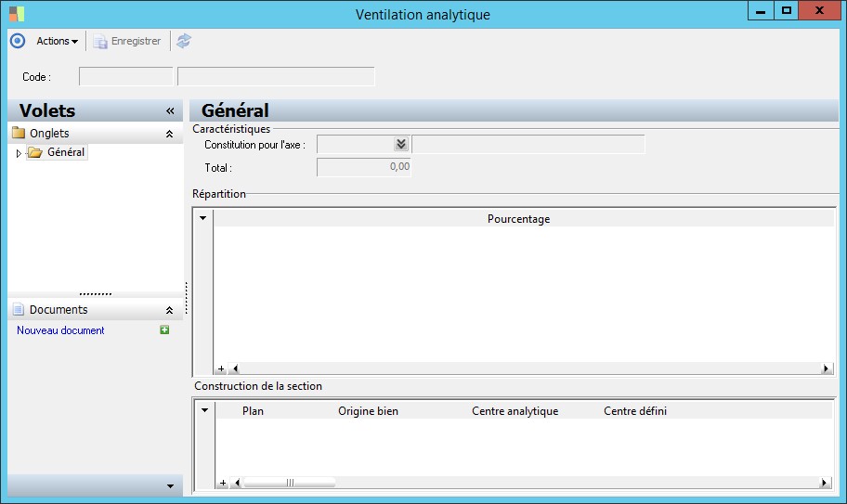
Task: Close the Ventilation analytique window
Action: tap(819, 11)
